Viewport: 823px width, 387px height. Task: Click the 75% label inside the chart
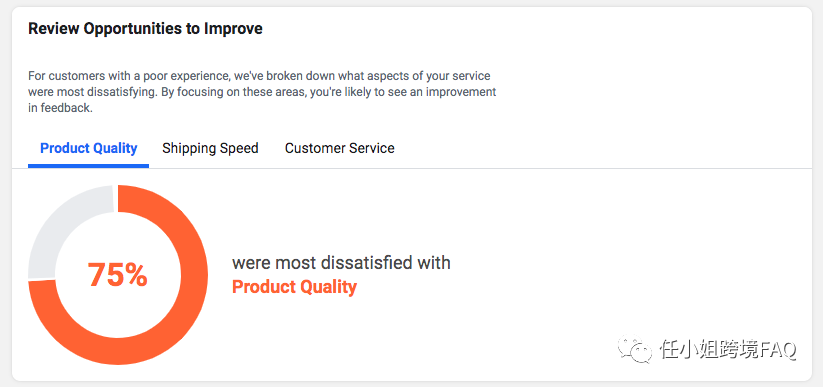coord(118,275)
